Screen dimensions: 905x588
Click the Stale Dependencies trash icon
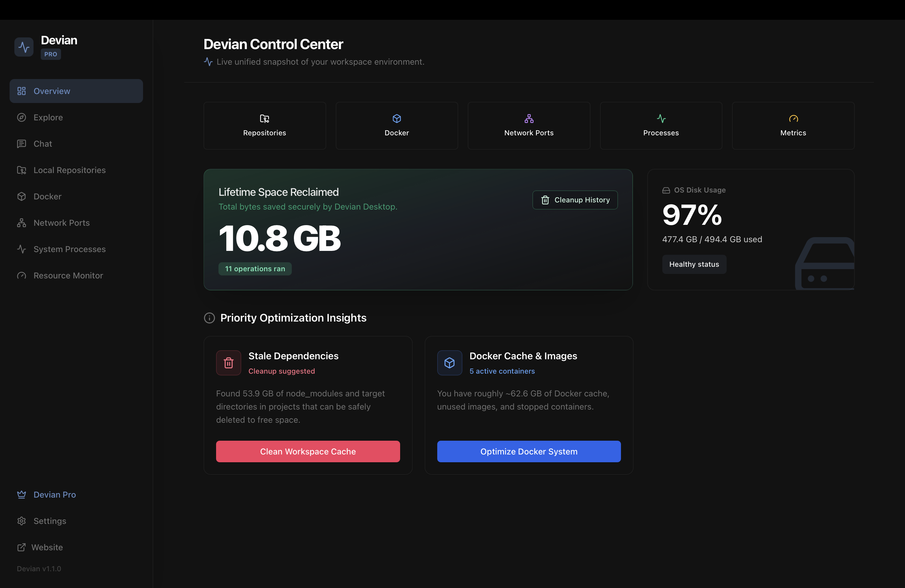228,363
